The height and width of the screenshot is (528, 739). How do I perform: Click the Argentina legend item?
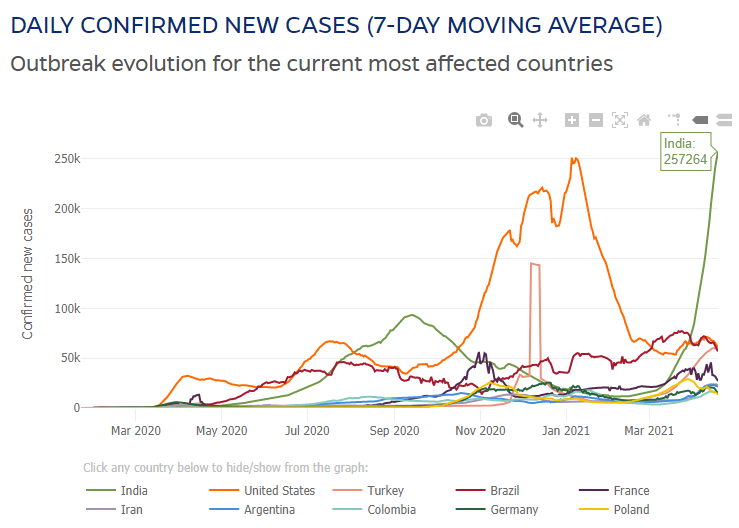(269, 510)
